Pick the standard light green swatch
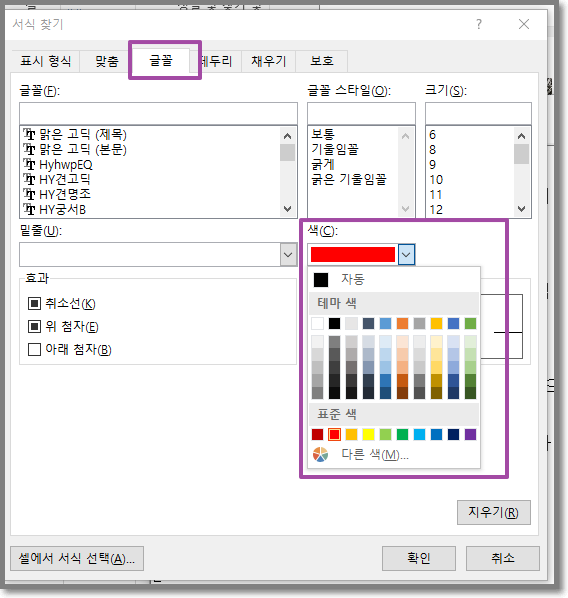The width and height of the screenshot is (568, 598). click(385, 434)
